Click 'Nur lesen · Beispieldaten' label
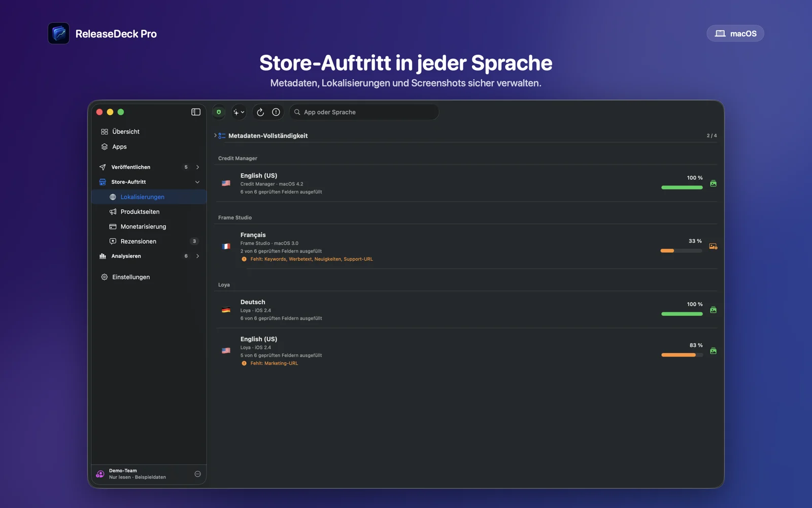812x508 pixels. pos(138,478)
